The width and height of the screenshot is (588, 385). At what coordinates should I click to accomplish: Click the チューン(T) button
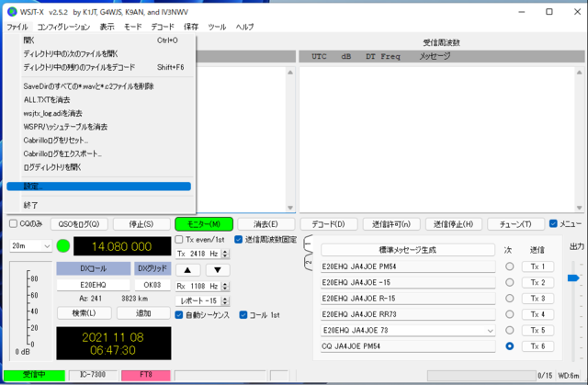click(515, 224)
